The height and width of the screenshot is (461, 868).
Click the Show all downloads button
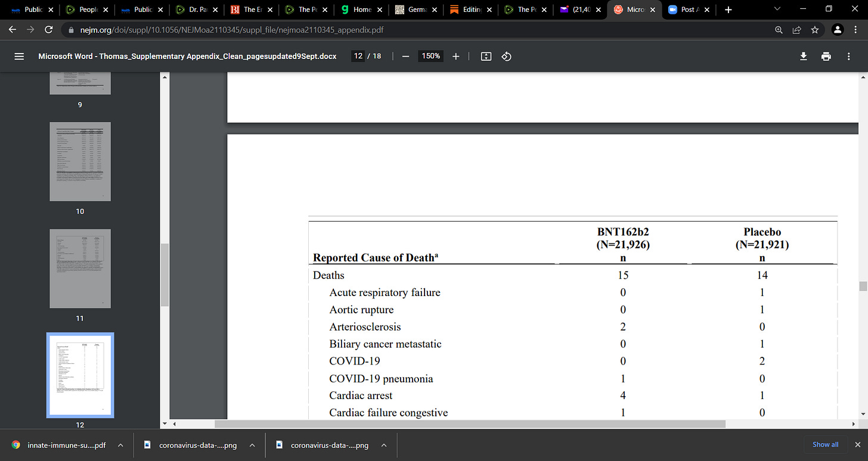826,444
